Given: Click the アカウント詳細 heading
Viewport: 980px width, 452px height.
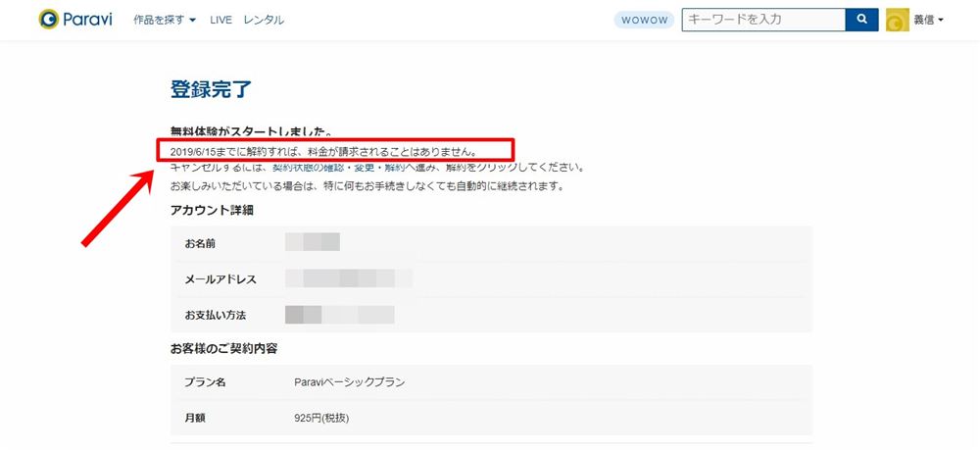Looking at the screenshot, I should pyautogui.click(x=212, y=210).
